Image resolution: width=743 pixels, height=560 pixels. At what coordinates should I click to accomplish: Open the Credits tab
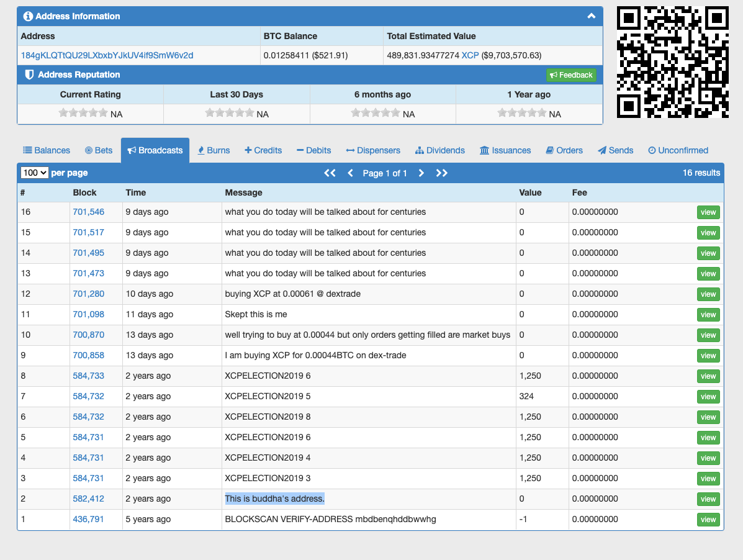tap(263, 150)
